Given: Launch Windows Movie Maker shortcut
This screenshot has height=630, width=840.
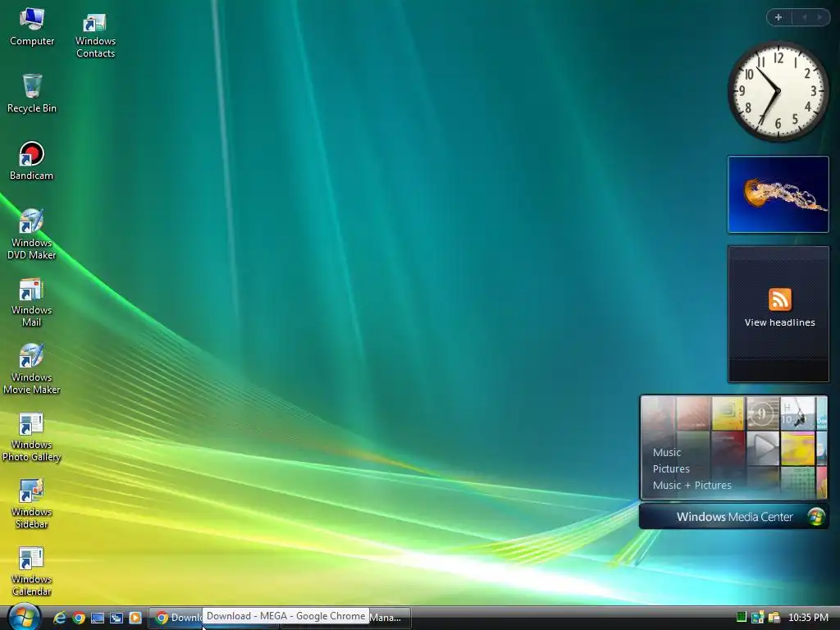Looking at the screenshot, I should (x=32, y=368).
